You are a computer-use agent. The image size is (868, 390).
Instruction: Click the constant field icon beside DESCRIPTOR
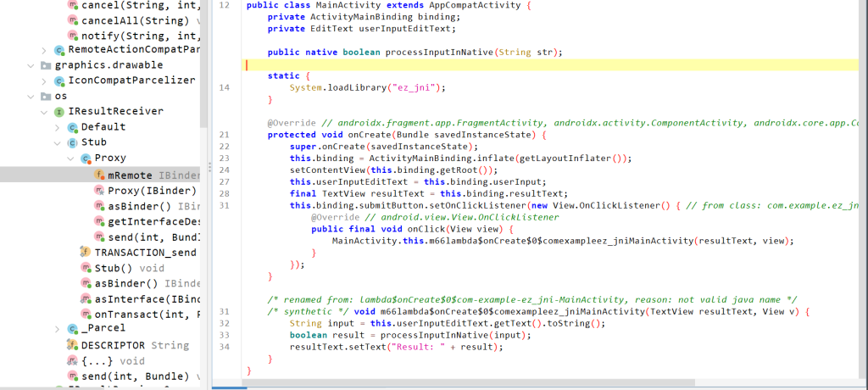coord(71,345)
